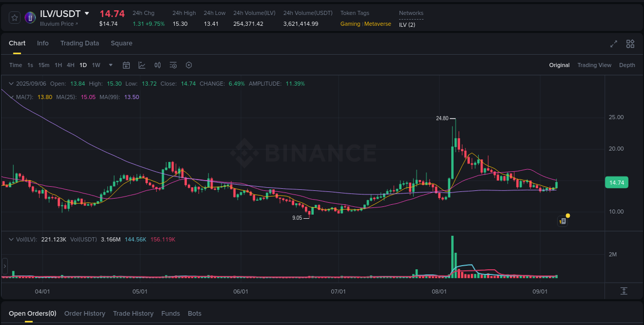Open the Order History tab

[x=84, y=313]
